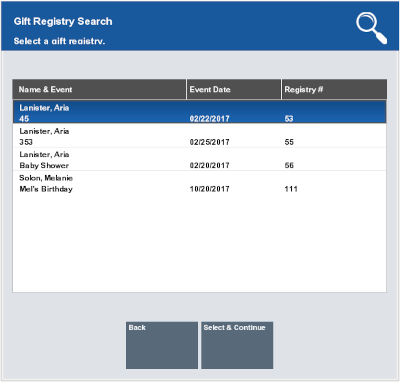Image resolution: width=400 pixels, height=382 pixels.
Task: Click registry number 111
Action: pos(291,189)
